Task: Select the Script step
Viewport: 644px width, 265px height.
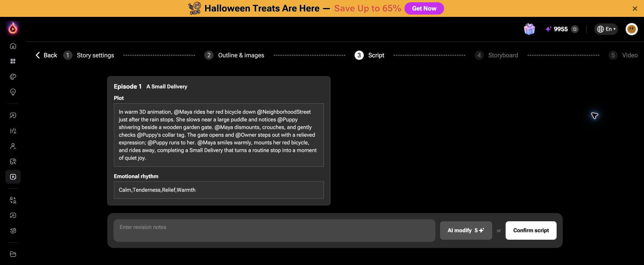Action: pyautogui.click(x=370, y=55)
